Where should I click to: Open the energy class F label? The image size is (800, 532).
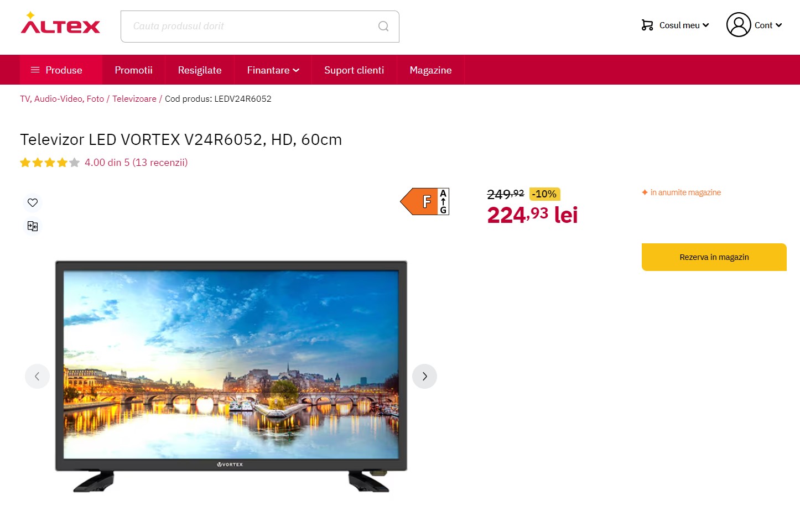tap(425, 201)
